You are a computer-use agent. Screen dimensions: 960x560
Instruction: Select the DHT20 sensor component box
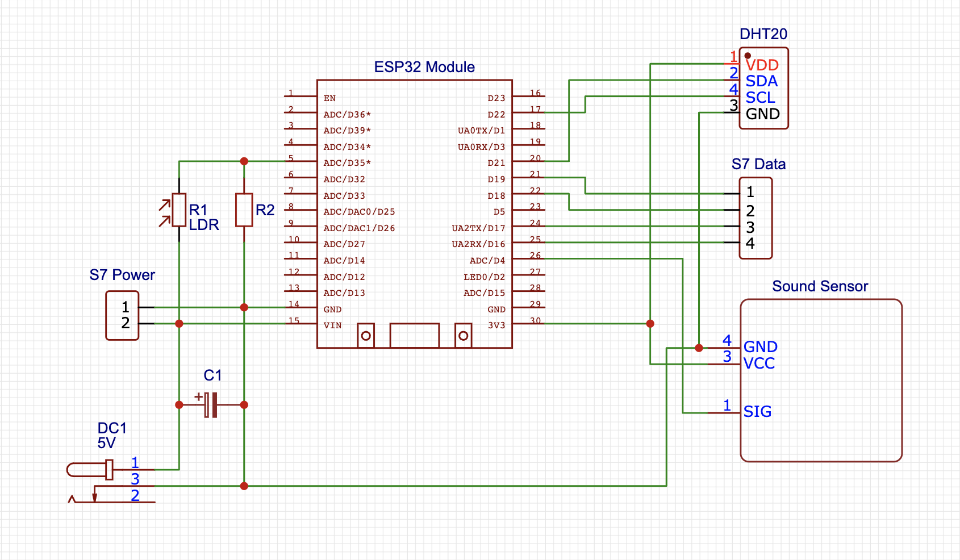[x=763, y=88]
